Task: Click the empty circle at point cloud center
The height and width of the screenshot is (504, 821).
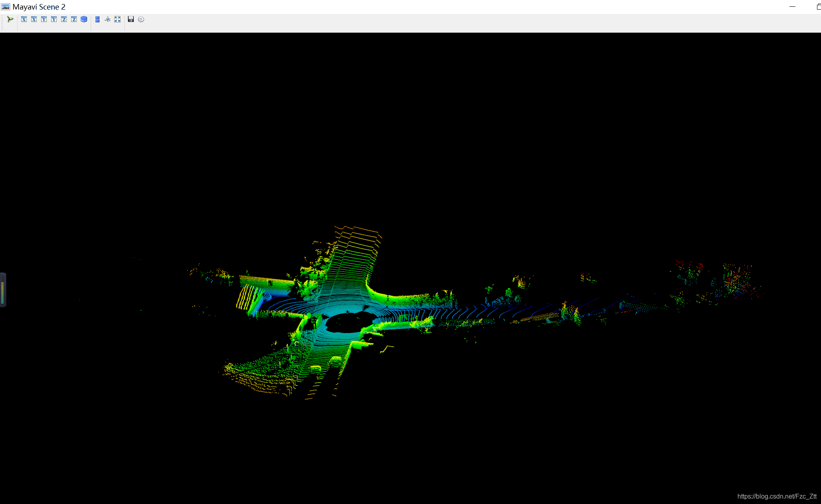Action: tap(348, 322)
